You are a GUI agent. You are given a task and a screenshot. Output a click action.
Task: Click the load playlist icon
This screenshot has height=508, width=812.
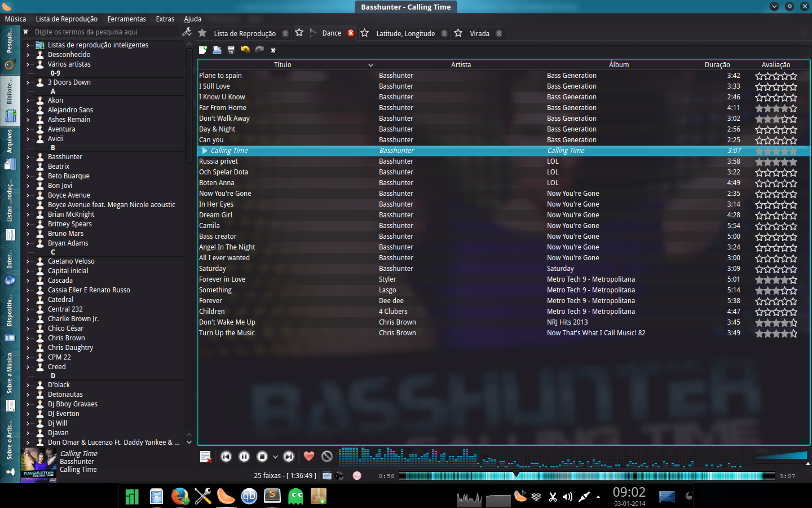[217, 50]
